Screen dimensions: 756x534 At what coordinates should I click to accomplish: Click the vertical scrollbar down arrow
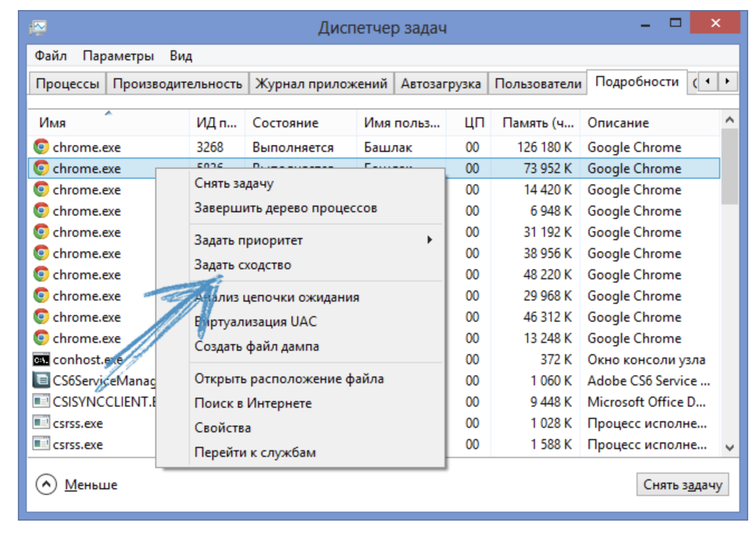[x=729, y=447]
